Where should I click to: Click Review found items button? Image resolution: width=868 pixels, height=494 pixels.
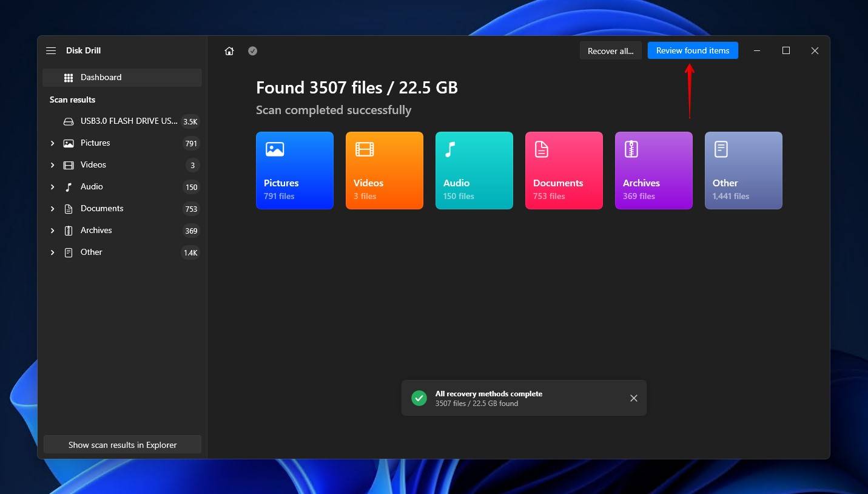(x=693, y=51)
